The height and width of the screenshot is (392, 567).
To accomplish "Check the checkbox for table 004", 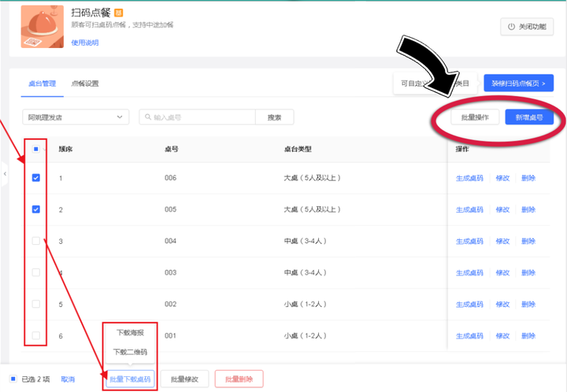I will (36, 242).
